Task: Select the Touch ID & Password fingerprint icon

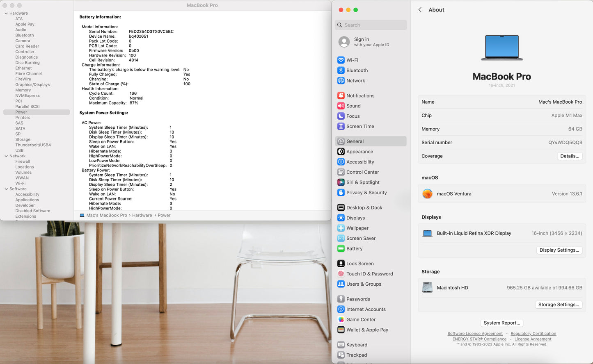Action: 341,274
